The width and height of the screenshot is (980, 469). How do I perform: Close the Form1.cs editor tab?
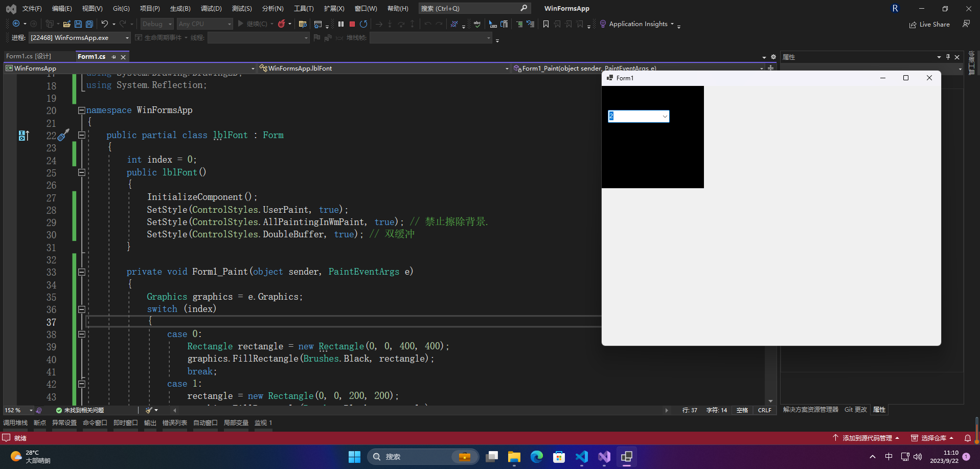click(x=123, y=57)
